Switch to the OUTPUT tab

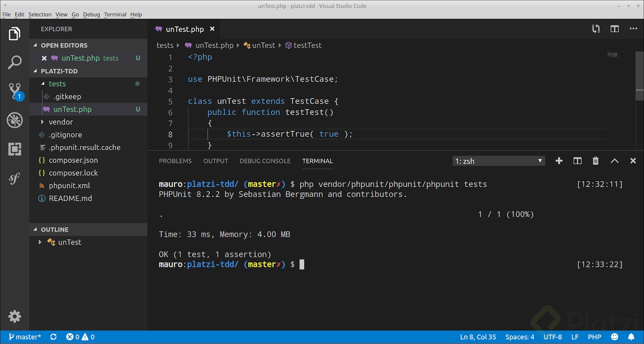(216, 161)
